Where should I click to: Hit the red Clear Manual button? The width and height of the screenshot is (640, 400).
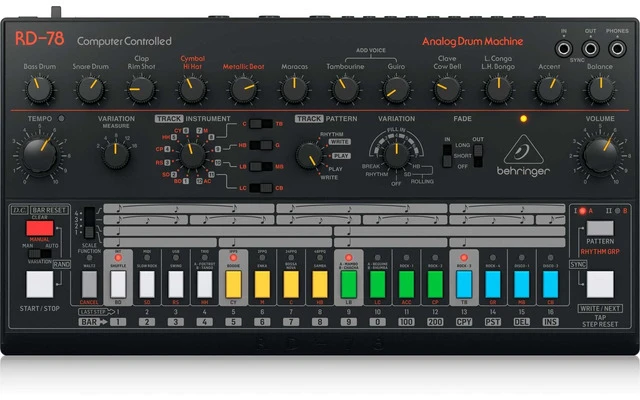(x=40, y=228)
